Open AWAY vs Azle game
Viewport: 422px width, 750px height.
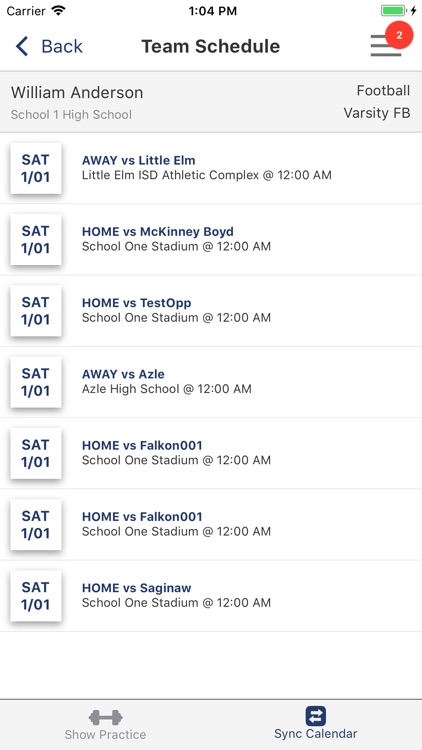point(211,382)
